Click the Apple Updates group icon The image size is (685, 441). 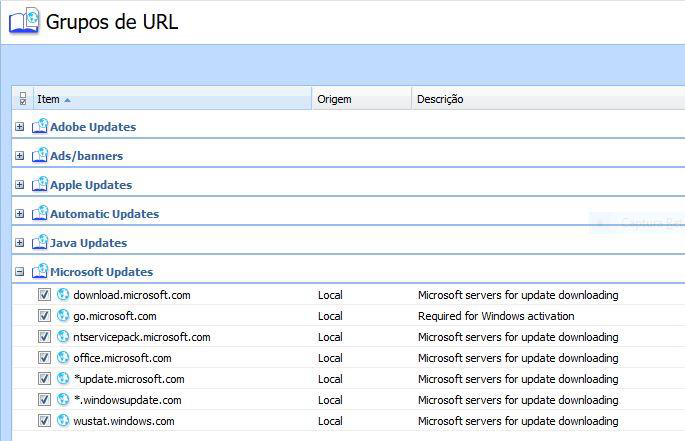(x=40, y=184)
